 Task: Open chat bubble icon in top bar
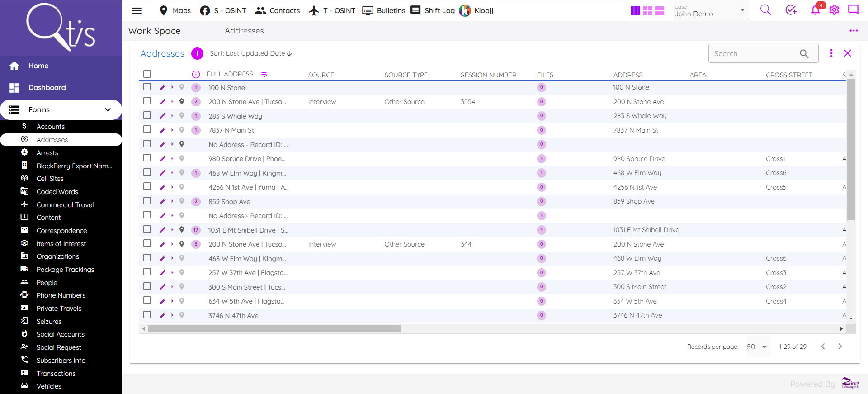[853, 10]
